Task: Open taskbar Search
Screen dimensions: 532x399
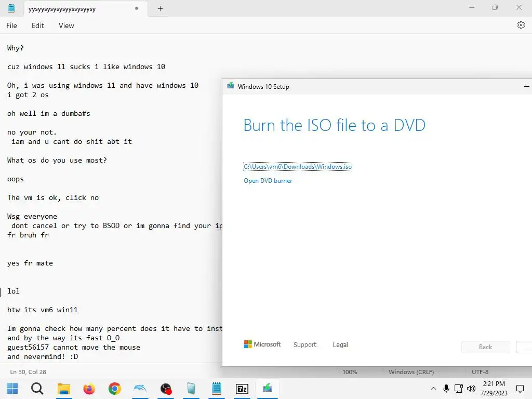Action: tap(37, 389)
